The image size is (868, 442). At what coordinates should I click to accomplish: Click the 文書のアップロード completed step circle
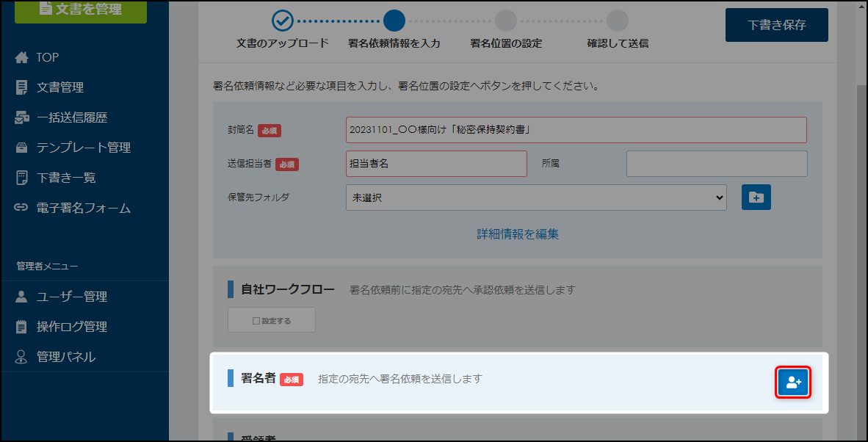pyautogui.click(x=282, y=21)
